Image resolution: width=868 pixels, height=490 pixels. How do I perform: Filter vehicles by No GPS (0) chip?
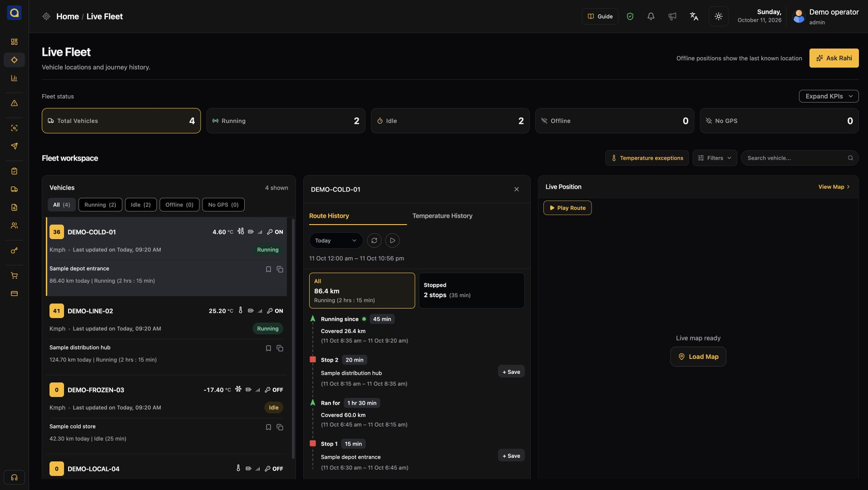[x=223, y=205]
